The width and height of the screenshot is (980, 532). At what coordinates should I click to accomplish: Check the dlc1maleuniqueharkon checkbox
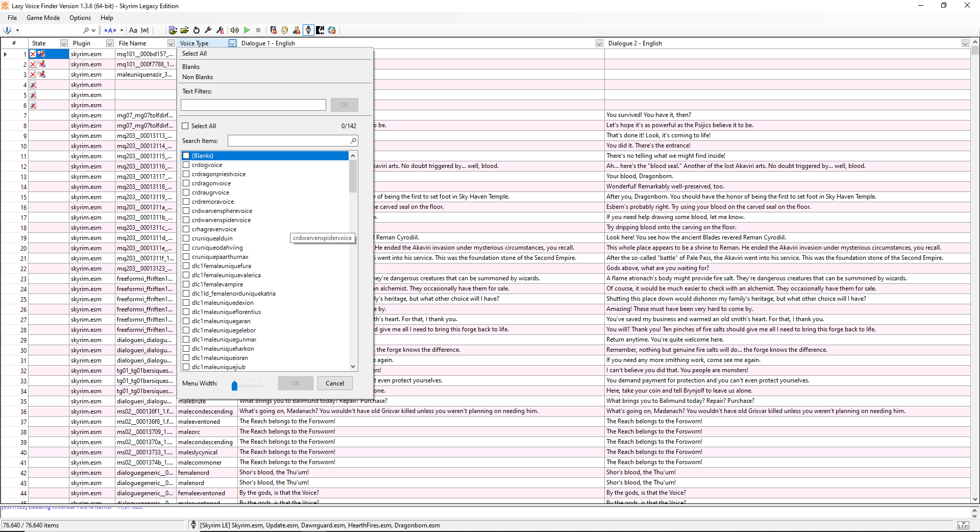tap(186, 348)
